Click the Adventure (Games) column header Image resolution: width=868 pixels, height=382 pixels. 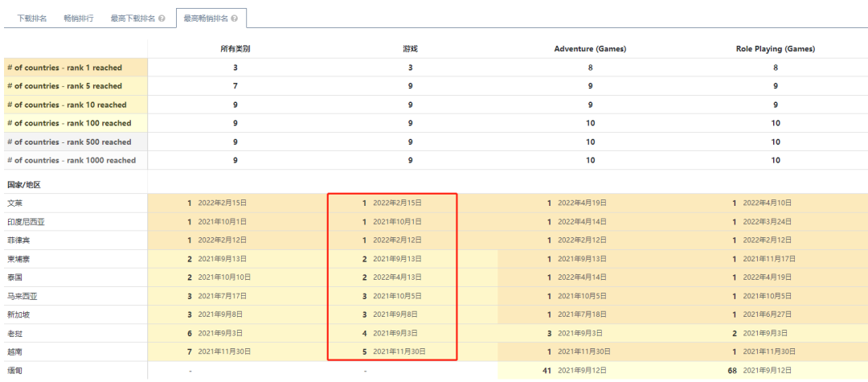(590, 49)
